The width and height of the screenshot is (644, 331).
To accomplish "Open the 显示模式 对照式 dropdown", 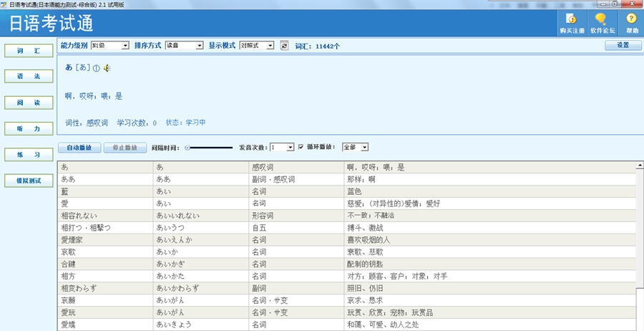I will click(257, 46).
